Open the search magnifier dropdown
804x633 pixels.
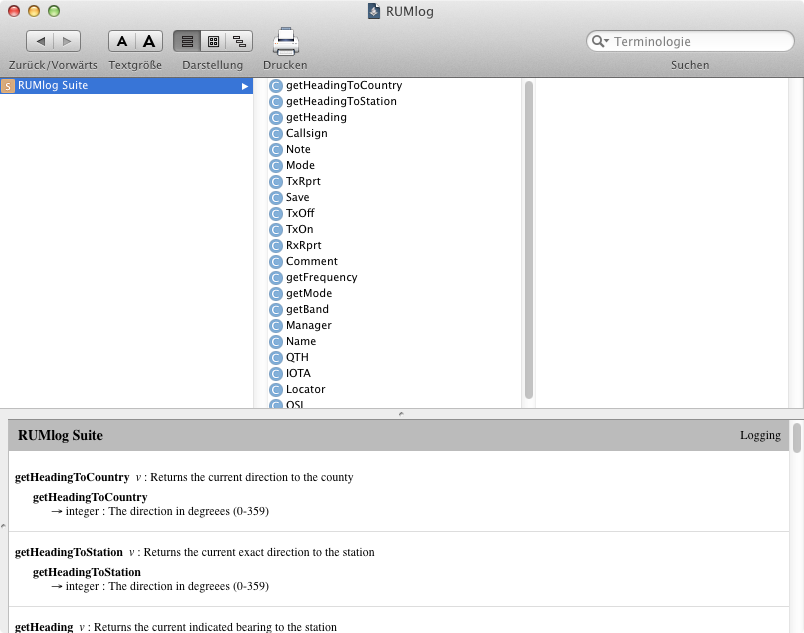coord(600,41)
